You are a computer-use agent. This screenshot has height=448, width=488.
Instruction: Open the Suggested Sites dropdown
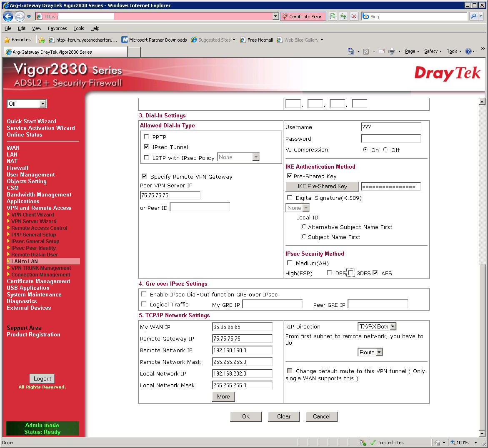[x=213, y=40]
